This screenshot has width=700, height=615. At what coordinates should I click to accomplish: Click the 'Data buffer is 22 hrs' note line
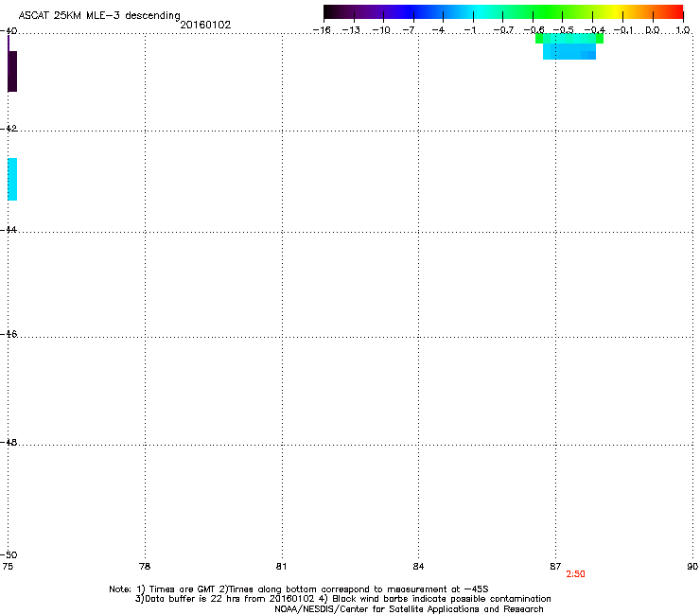342,599
